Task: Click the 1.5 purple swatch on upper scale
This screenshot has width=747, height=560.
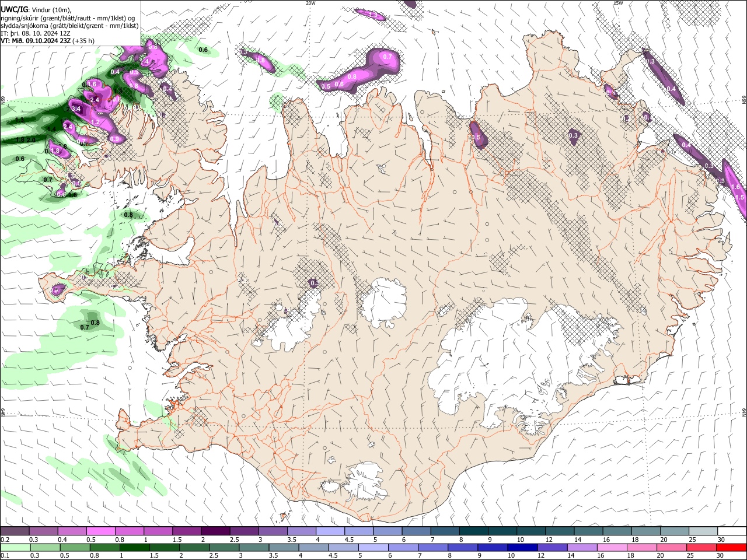Action: pyautogui.click(x=186, y=531)
